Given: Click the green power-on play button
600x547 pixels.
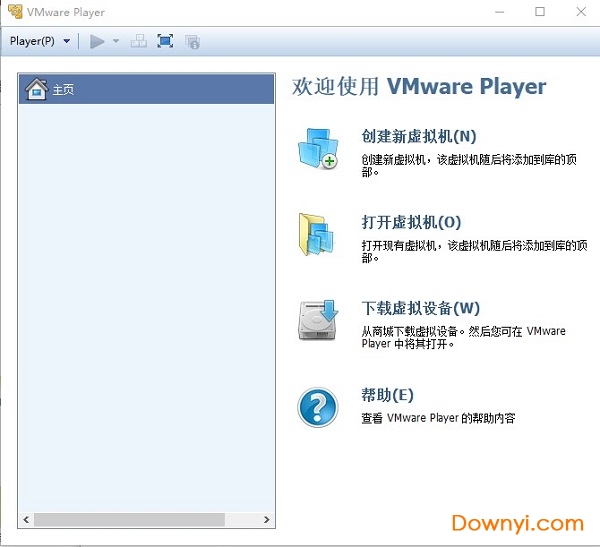Looking at the screenshot, I should [97, 41].
